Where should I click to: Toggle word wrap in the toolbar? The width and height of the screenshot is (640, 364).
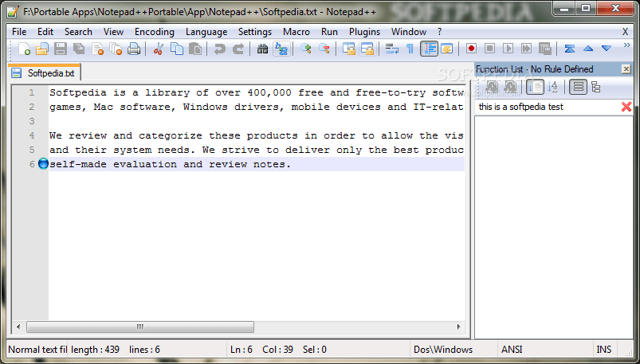[x=392, y=49]
